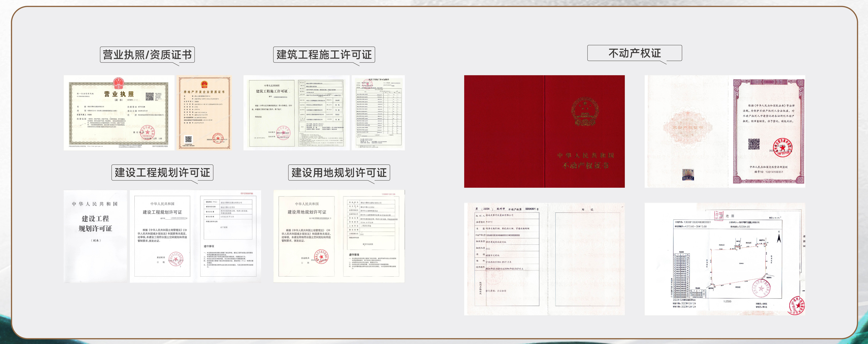This screenshot has width=868, height=344.
Task: Click the QR code on property certificate page
Action: [754, 144]
